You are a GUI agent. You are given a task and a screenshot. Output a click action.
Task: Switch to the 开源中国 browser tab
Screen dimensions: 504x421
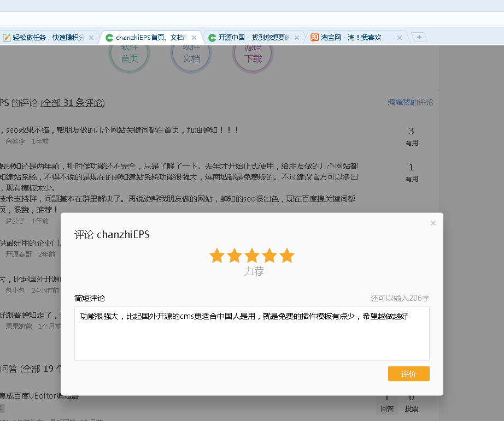[x=254, y=38]
